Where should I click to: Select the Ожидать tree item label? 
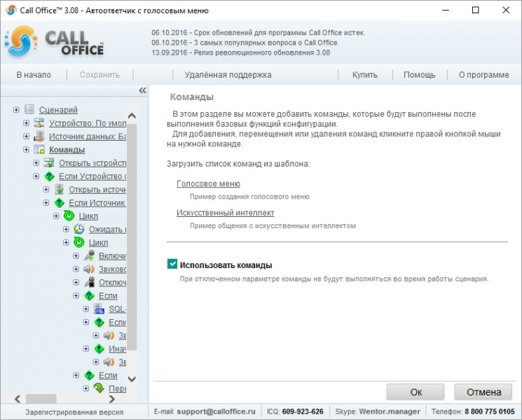[107, 230]
